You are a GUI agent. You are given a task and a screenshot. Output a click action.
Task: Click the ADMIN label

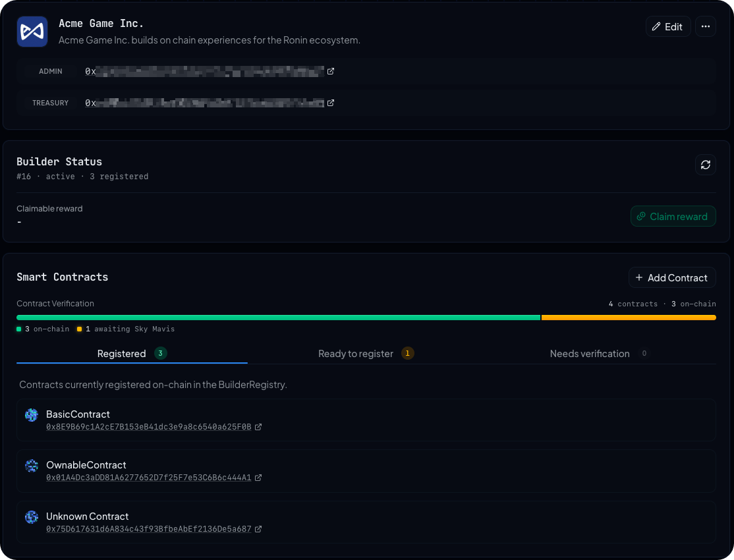coord(51,71)
